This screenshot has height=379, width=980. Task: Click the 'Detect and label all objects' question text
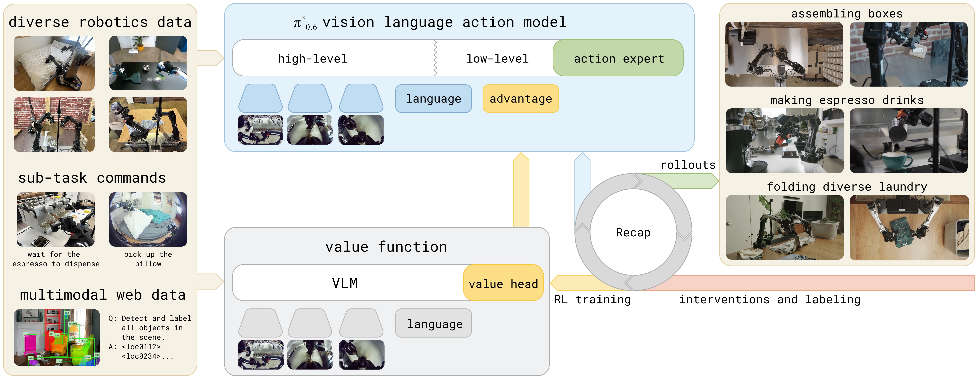coord(149,328)
